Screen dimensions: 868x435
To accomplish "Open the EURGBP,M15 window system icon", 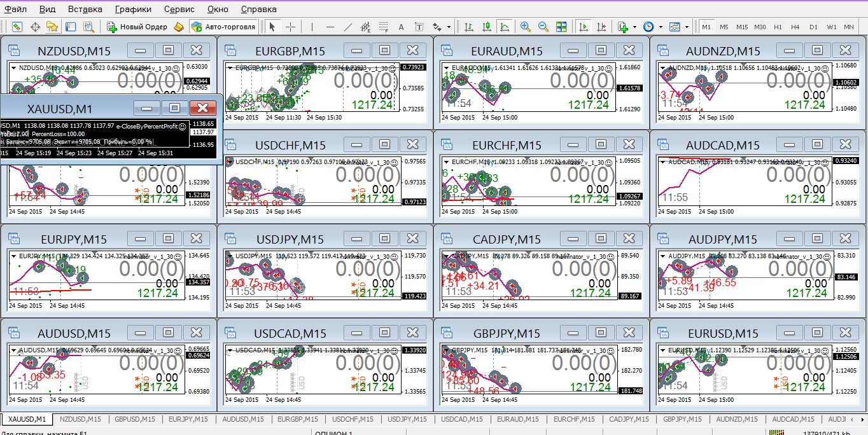I will tap(230, 51).
